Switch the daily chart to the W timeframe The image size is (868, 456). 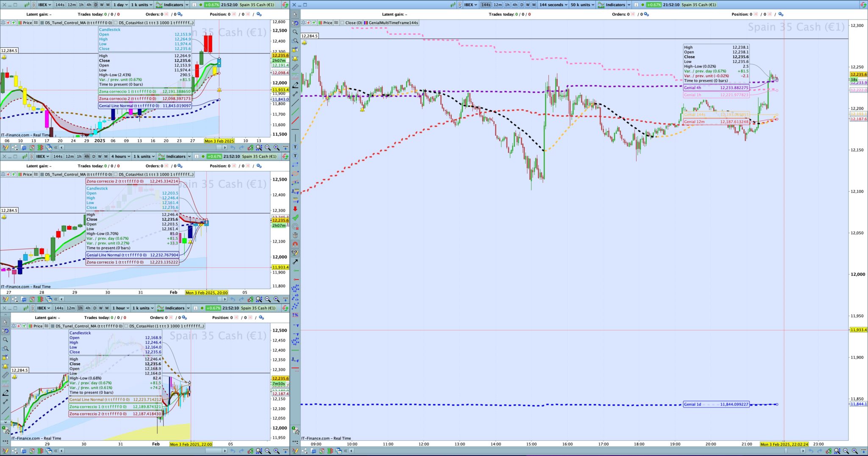coord(101,5)
